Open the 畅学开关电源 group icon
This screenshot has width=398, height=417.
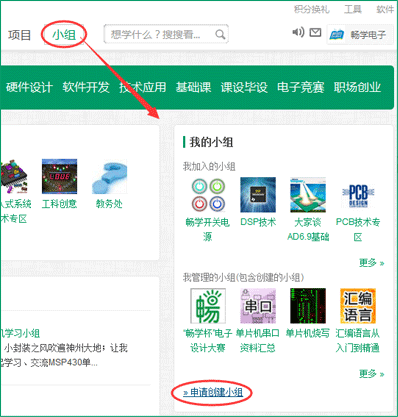[x=208, y=195]
